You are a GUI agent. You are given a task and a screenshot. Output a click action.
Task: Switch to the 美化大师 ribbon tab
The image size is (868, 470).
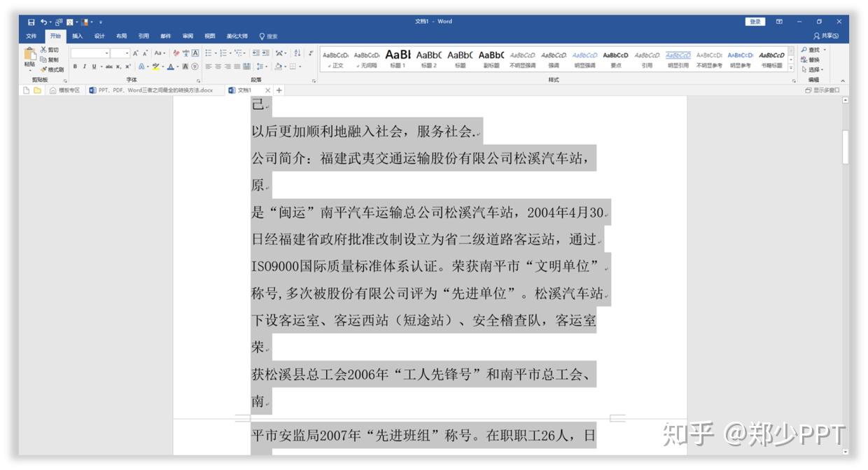(x=237, y=36)
